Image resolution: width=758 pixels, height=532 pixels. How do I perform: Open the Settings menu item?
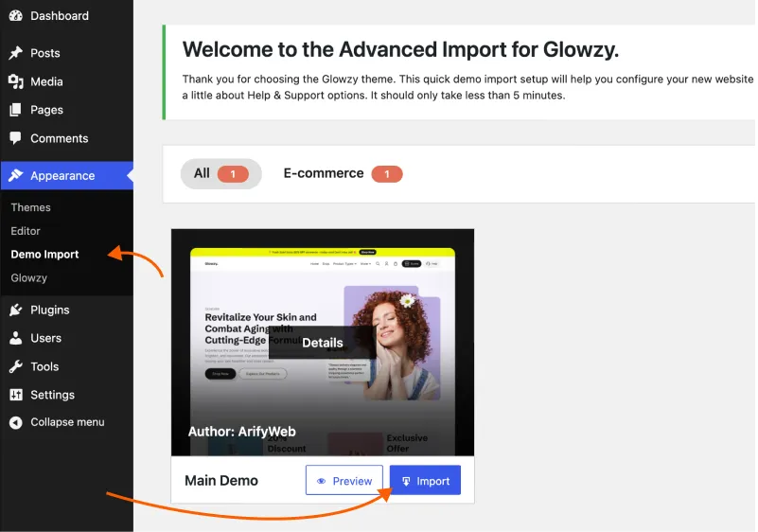pyautogui.click(x=66, y=395)
